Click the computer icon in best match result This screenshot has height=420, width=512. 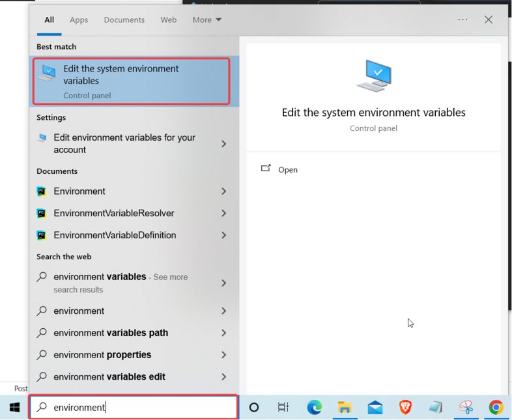47,73
